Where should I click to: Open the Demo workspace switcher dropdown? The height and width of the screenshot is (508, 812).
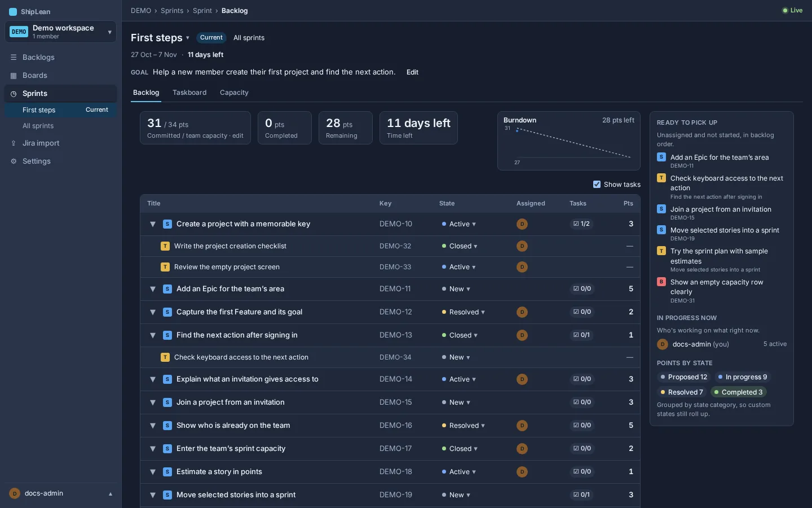(x=60, y=32)
